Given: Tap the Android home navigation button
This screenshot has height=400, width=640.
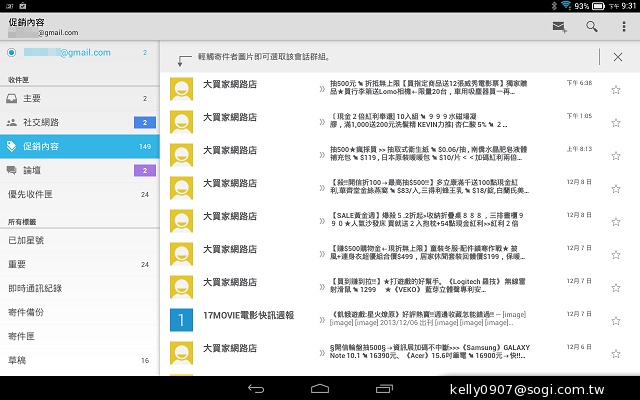Looking at the screenshot, I should (x=320, y=389).
